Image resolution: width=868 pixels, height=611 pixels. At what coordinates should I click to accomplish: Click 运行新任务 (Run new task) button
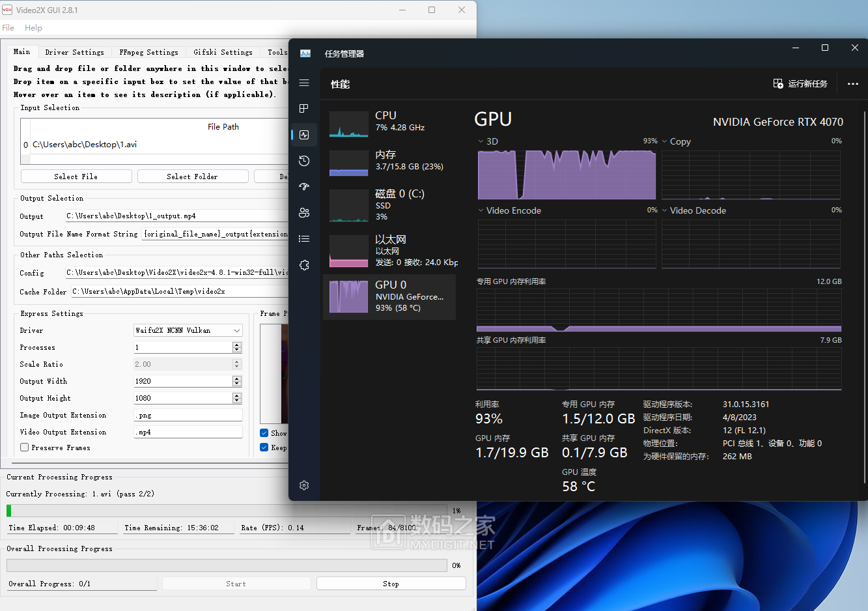[800, 84]
